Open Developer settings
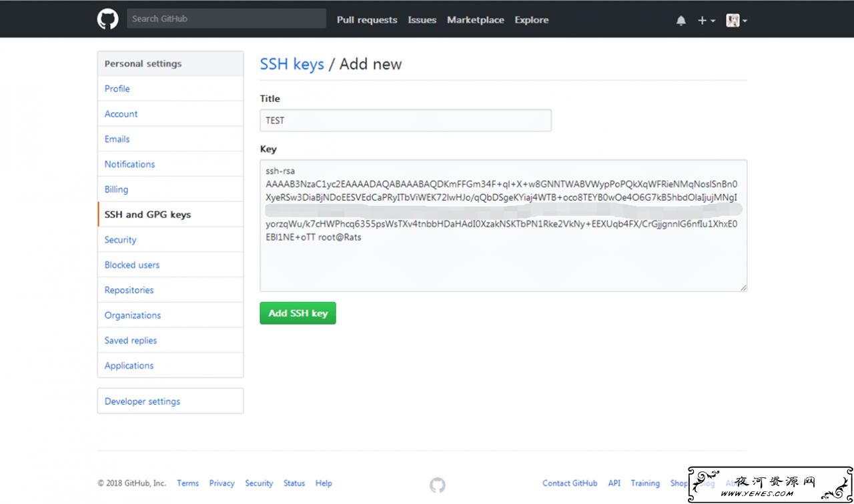 170,401
